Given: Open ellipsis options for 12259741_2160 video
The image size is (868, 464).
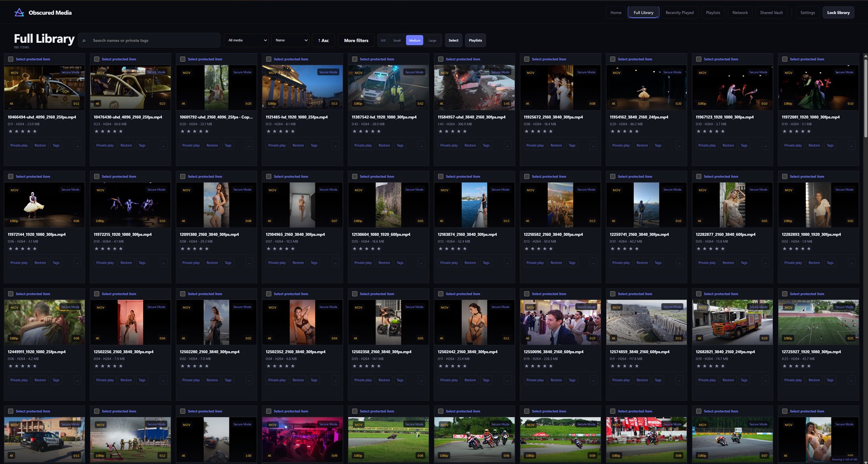Looking at the screenshot, I should click(679, 263).
